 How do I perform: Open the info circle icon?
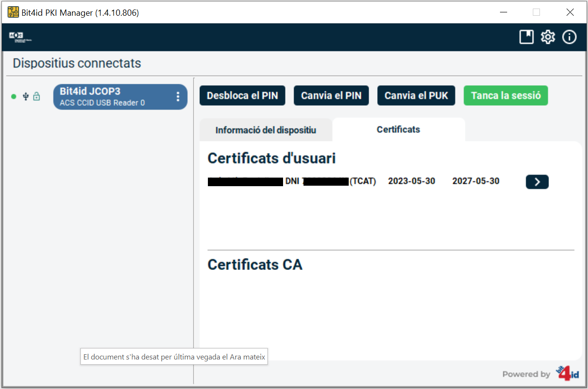pos(569,37)
